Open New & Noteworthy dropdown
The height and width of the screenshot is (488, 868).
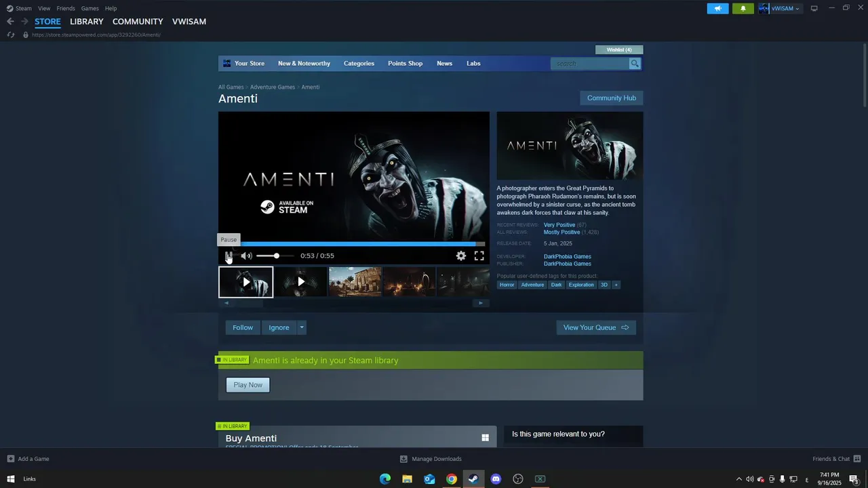tap(304, 64)
